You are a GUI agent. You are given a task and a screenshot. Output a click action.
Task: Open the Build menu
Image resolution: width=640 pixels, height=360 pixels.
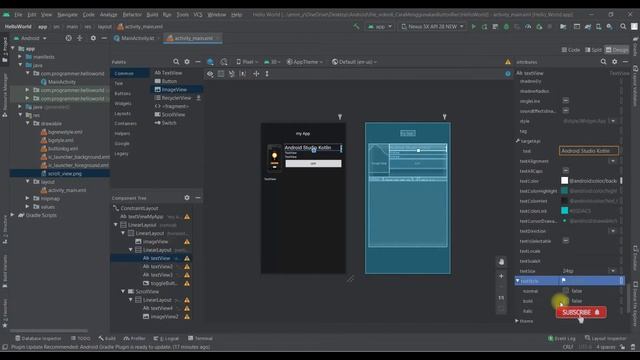(x=152, y=14)
